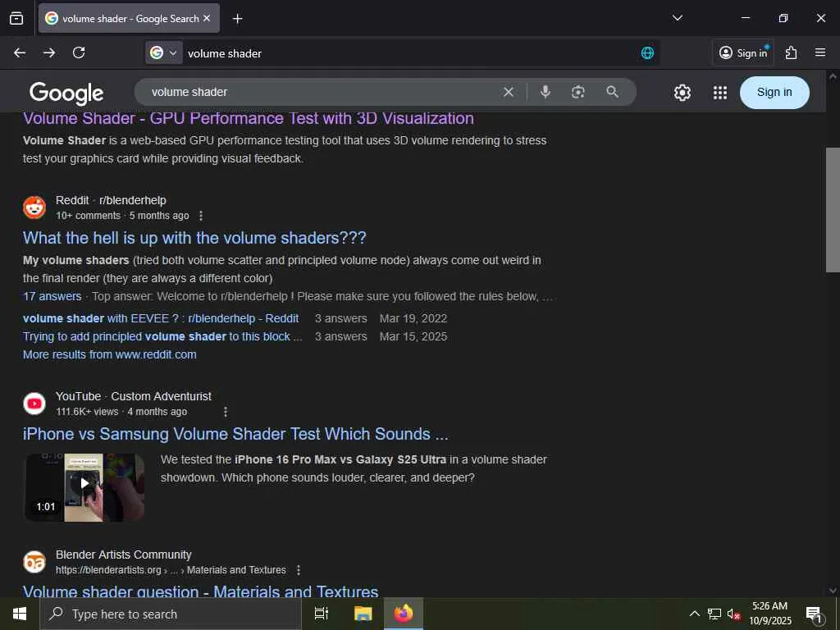Open notification center icon
The image size is (840, 630).
(814, 614)
